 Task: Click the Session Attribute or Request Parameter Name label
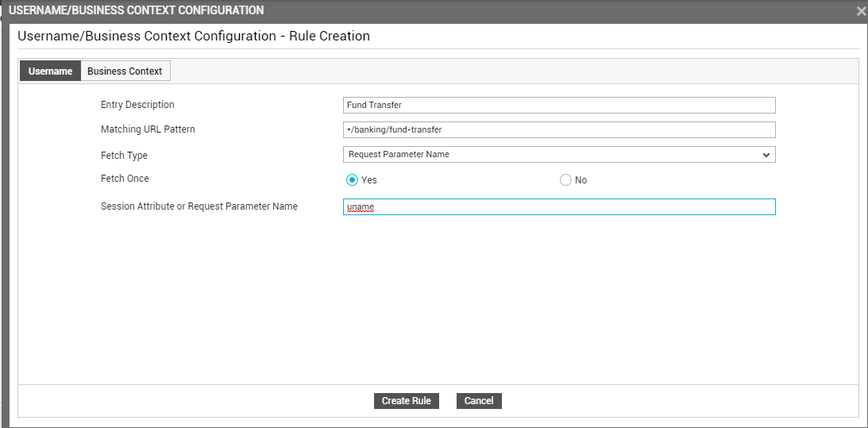199,206
